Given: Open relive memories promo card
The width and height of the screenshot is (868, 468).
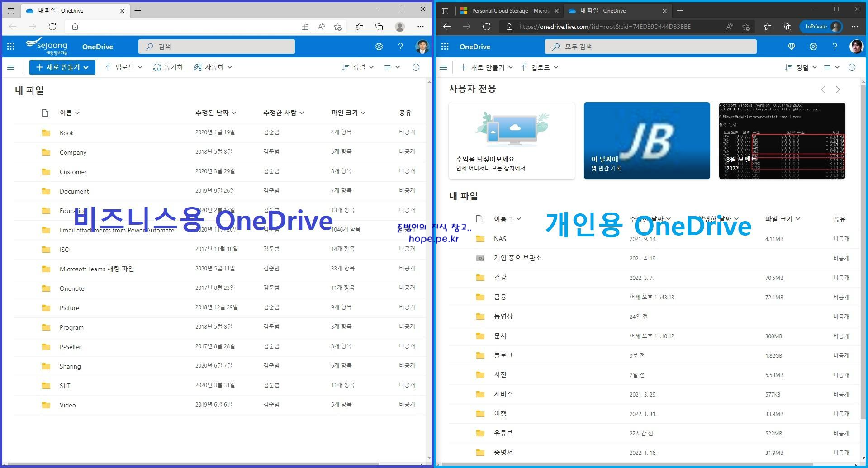Looking at the screenshot, I should [x=512, y=141].
